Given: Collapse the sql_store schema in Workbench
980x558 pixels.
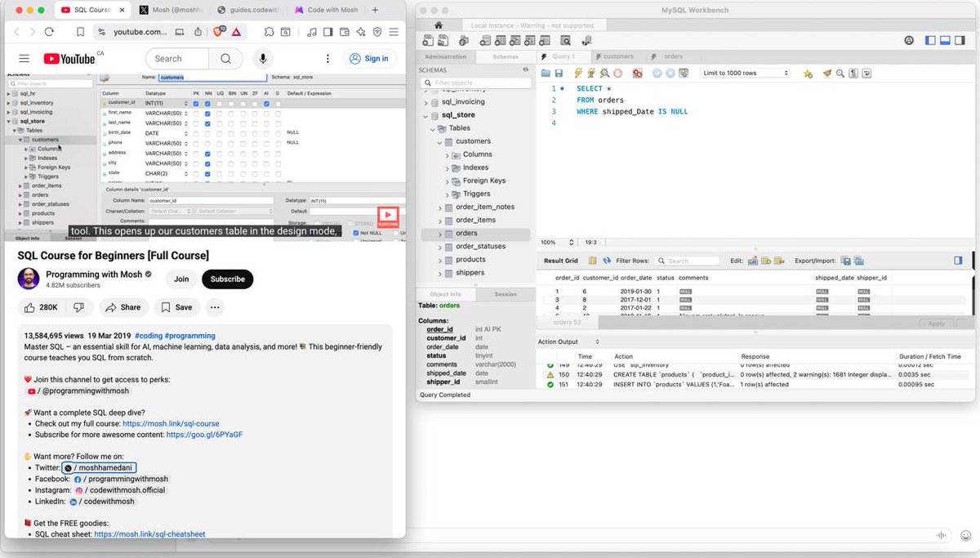Looking at the screenshot, I should click(426, 115).
